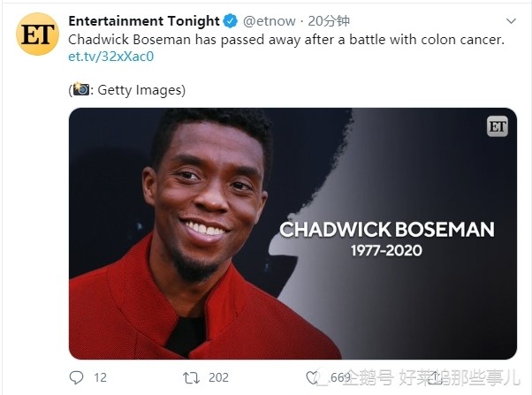This screenshot has width=532, height=395.
Task: Click the like count 669
Action: [340, 377]
